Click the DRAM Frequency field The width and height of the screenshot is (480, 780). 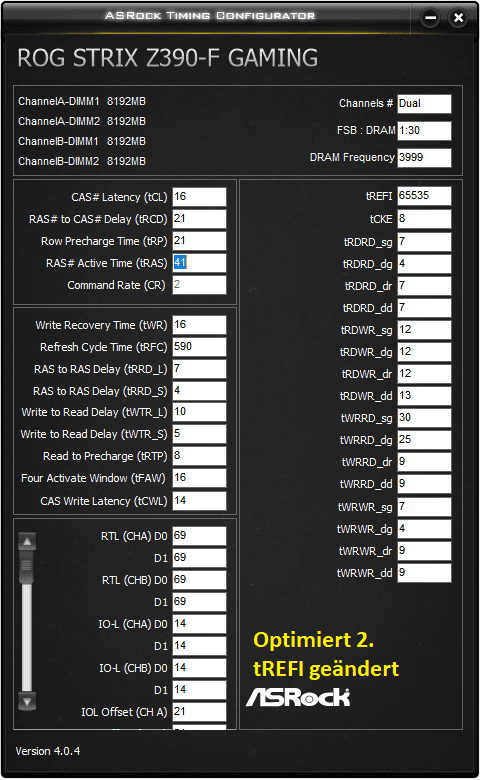424,157
